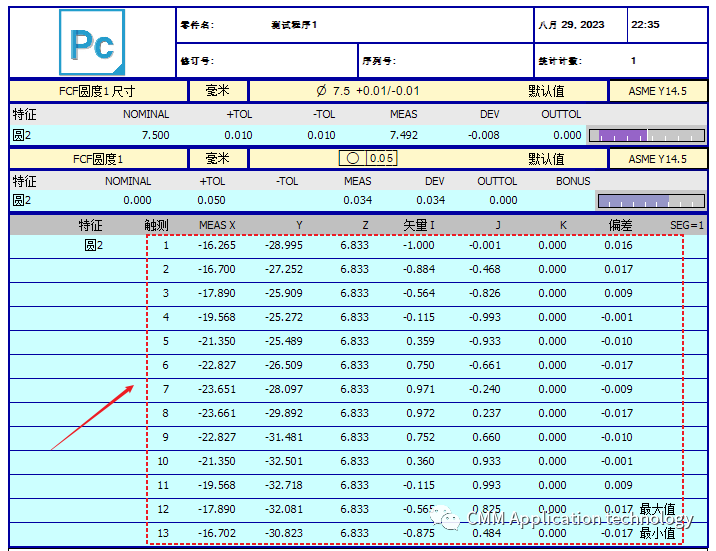Select the FCF圆度1 header cell
716x551 pixels.
point(97,159)
